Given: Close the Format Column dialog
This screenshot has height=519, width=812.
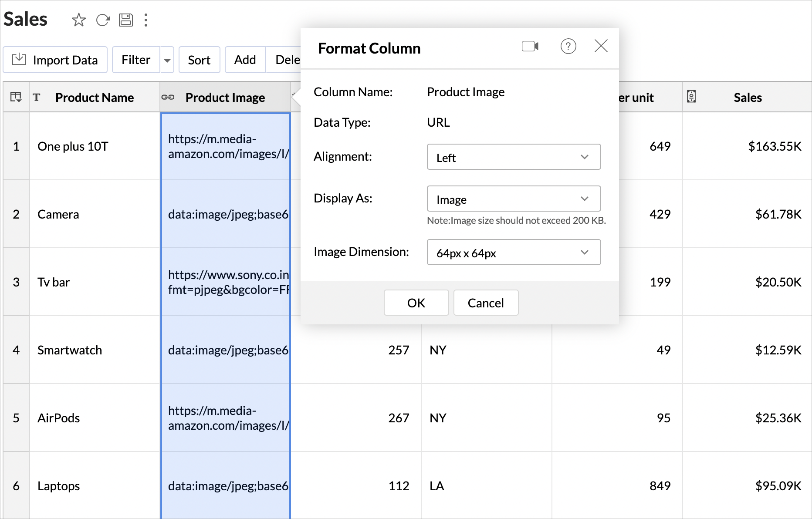Looking at the screenshot, I should tap(601, 46).
